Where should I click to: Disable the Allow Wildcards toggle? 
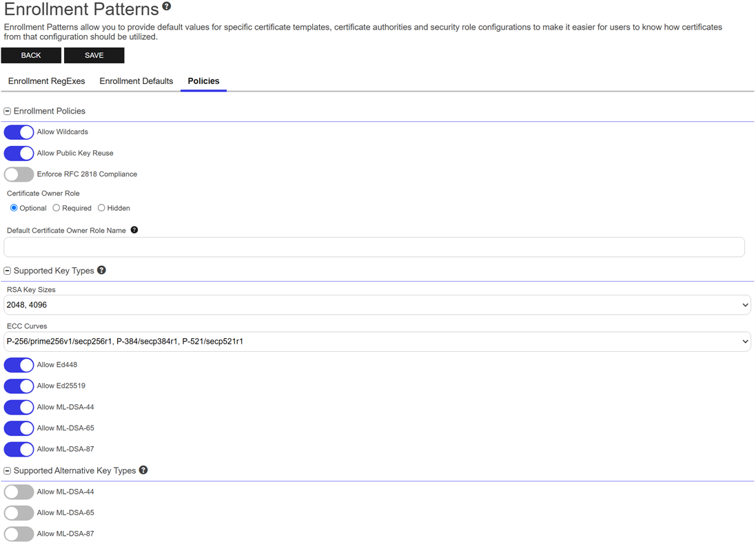tap(19, 132)
